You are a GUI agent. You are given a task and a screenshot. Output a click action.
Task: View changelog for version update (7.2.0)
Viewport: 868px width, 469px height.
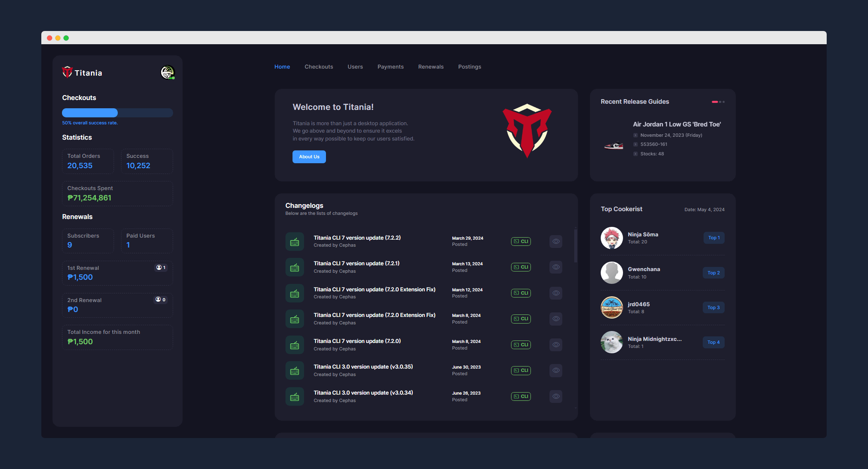pos(556,345)
